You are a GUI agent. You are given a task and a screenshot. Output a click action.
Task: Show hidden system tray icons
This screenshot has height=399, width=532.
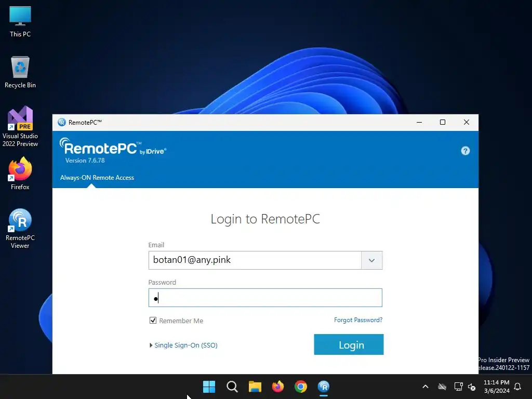tap(425, 387)
